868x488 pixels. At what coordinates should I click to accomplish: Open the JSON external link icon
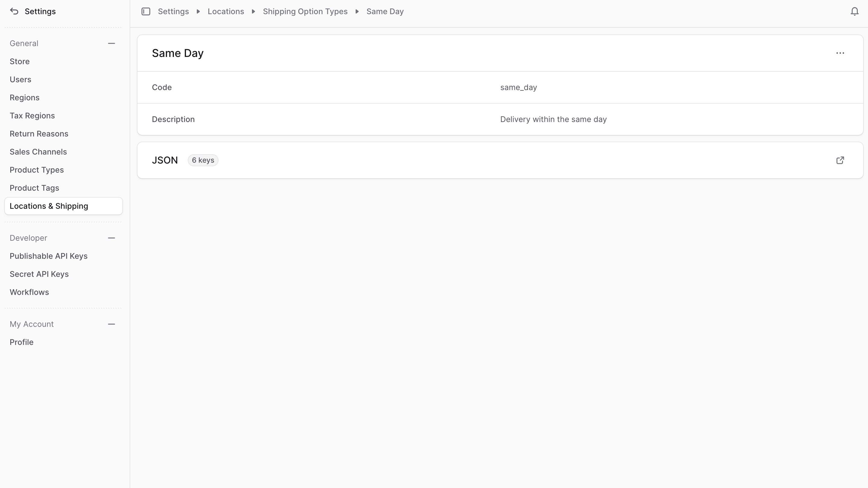click(840, 160)
